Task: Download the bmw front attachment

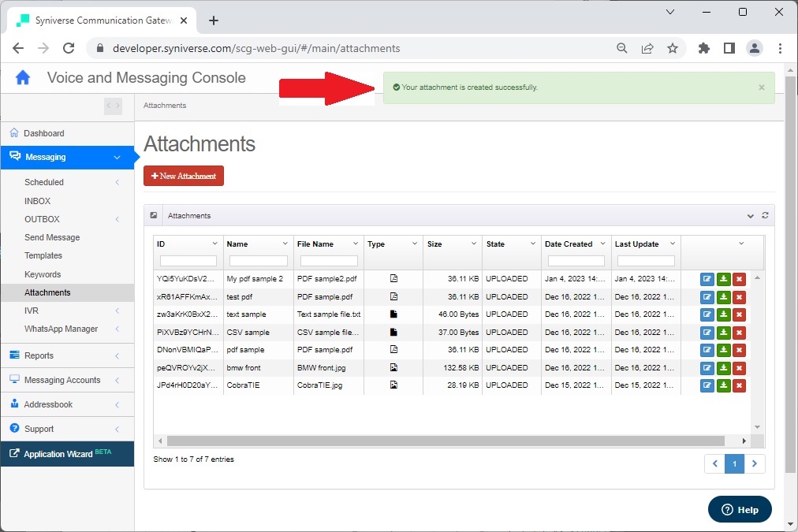Action: (x=723, y=368)
